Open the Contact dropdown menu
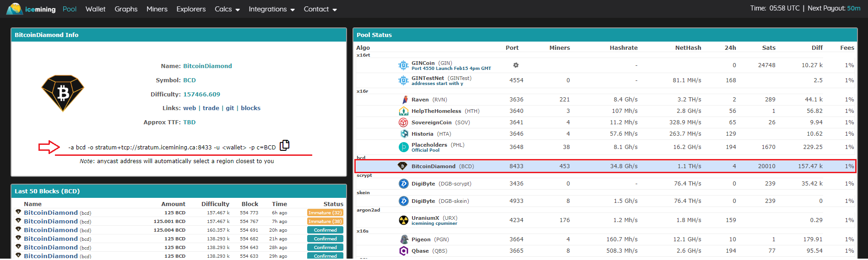 320,9
